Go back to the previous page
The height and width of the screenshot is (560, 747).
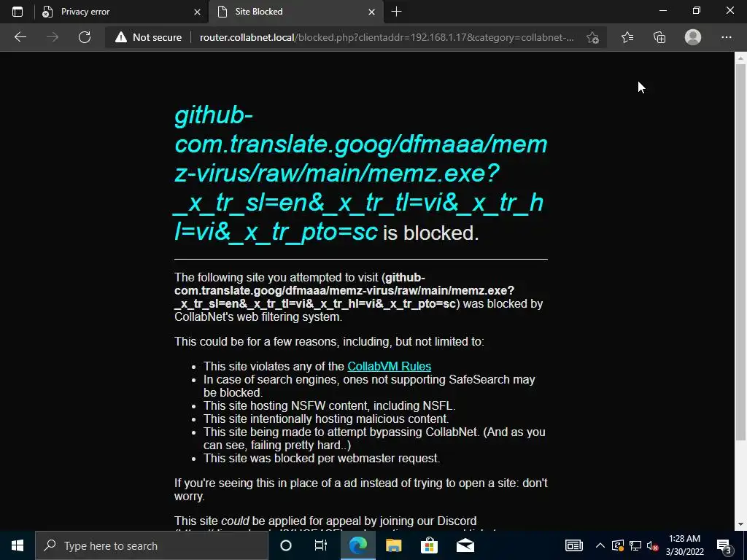(x=20, y=37)
